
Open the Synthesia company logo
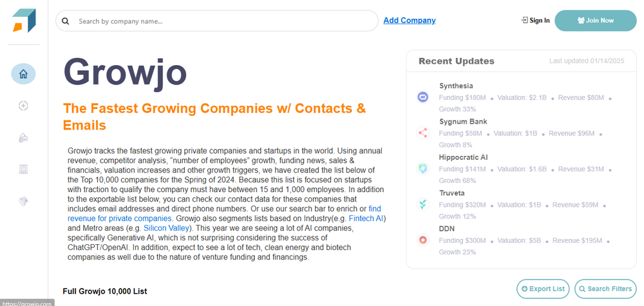click(423, 97)
